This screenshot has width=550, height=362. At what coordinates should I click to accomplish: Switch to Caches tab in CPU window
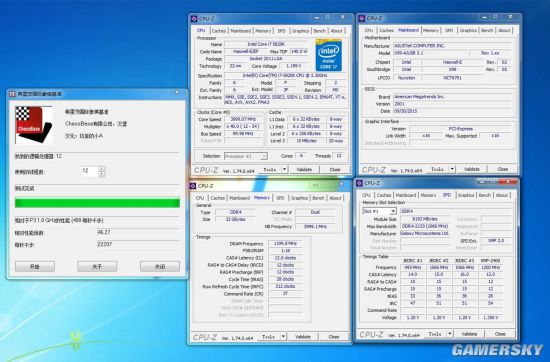[219, 31]
